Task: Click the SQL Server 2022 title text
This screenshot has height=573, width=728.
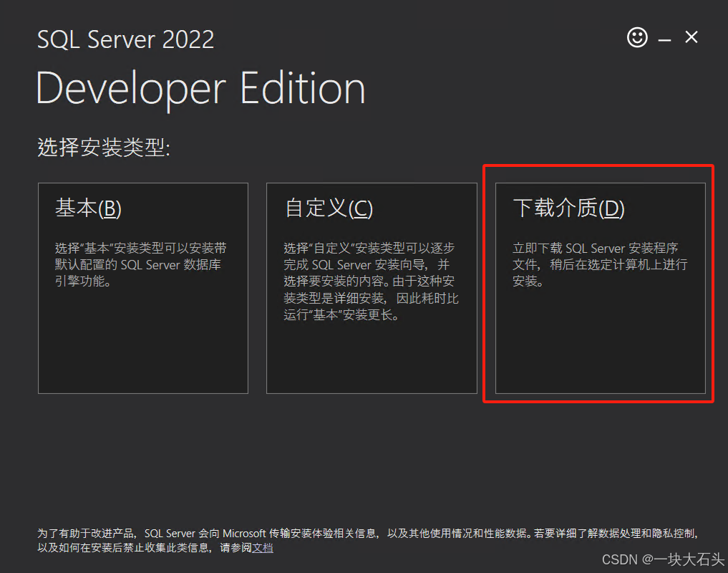Action: (125, 39)
